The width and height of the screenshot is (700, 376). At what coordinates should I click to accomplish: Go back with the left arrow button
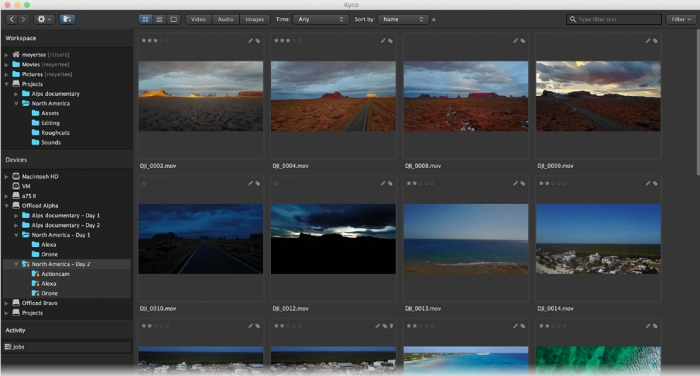coord(12,19)
